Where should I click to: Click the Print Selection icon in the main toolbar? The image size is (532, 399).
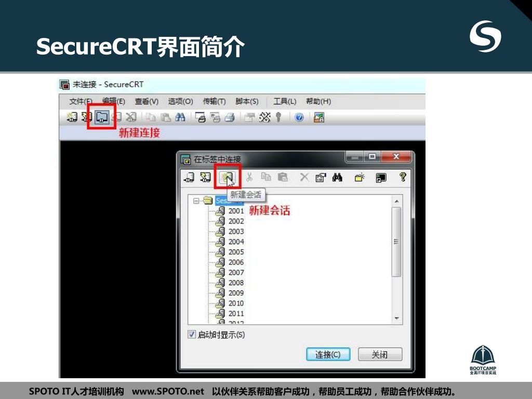pos(215,117)
